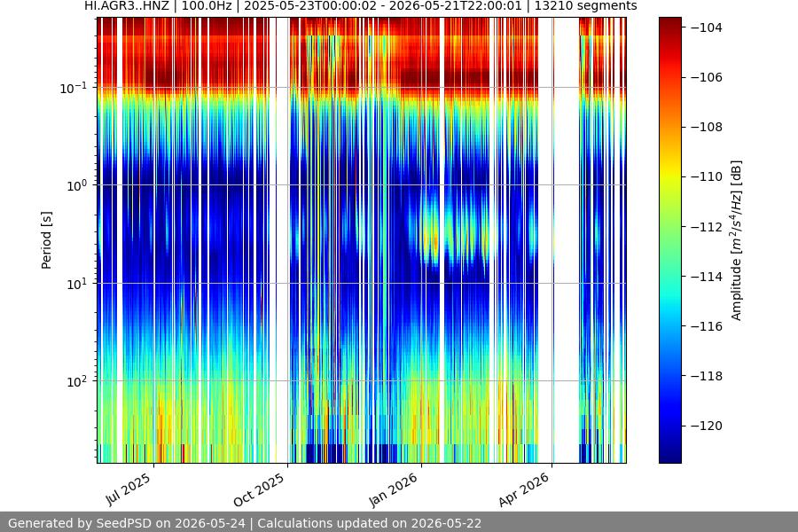The image size is (798, 532).
Task: Click the 'Amplitude [m²/s⁴/Hz] [dB]' colorbar label
Action: pos(736,240)
